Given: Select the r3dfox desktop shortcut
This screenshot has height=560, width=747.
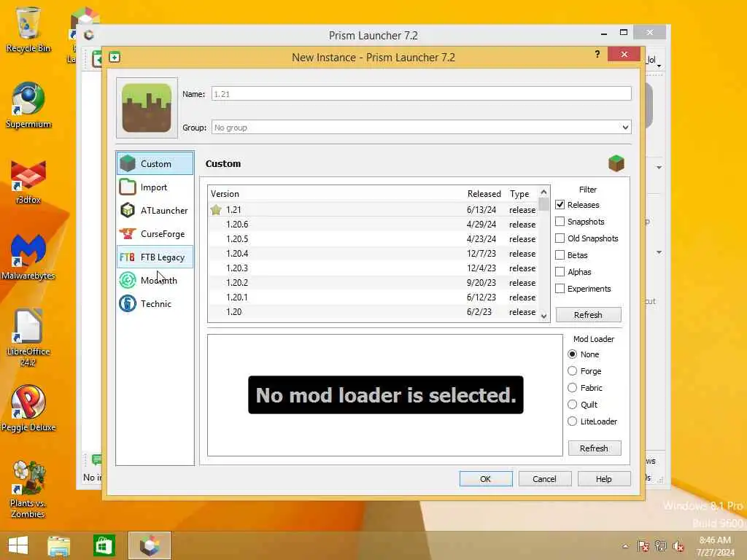Looking at the screenshot, I should pyautogui.click(x=28, y=182).
